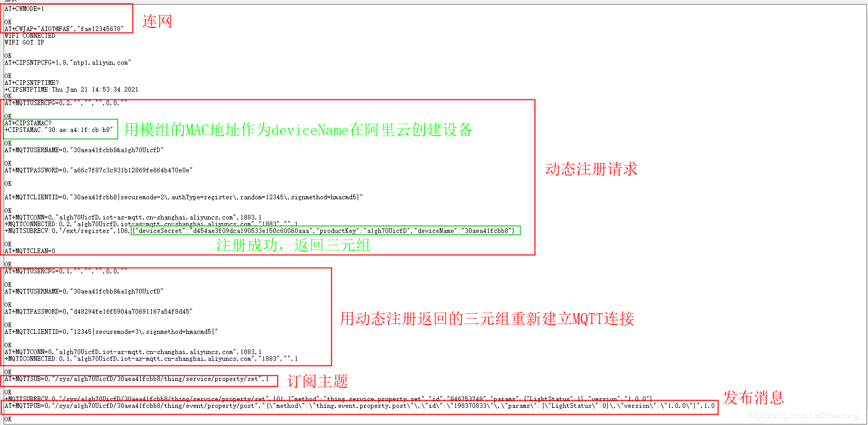Select the AT+MQTTUSERCFG=0,2 command line
This screenshot has width=868, height=425.
[66, 103]
